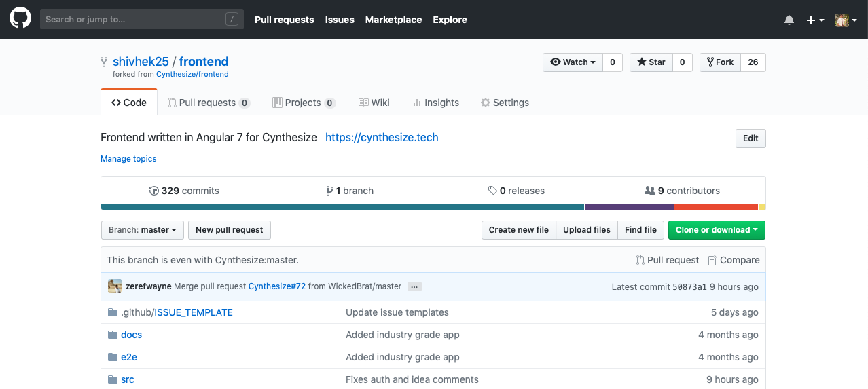Expand the Clone or download dropdown
This screenshot has height=389, width=868.
pyautogui.click(x=717, y=230)
